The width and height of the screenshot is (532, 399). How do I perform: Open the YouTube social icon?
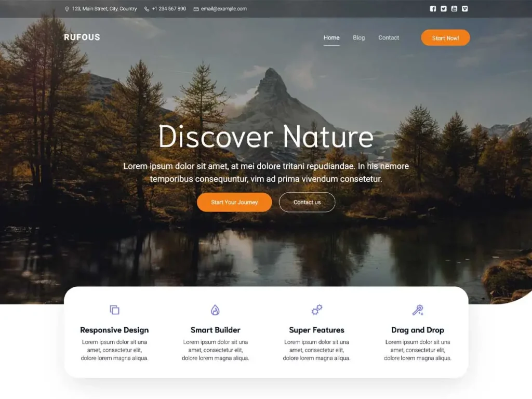(x=454, y=8)
